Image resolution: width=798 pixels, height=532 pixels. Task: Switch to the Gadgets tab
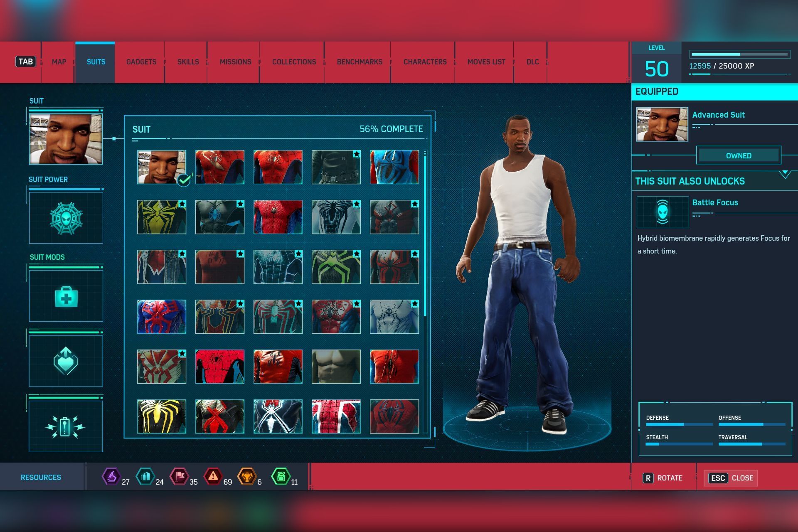141,62
